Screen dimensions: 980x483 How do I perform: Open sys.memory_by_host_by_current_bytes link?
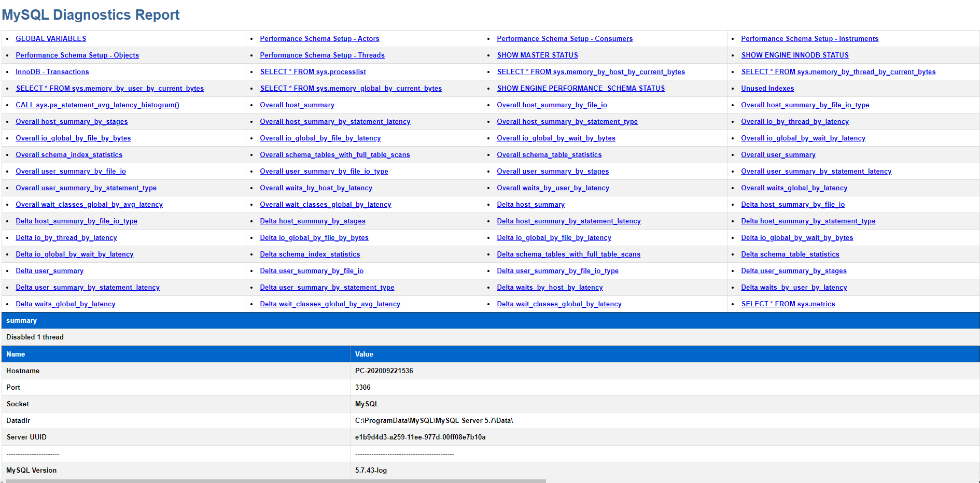pos(591,72)
